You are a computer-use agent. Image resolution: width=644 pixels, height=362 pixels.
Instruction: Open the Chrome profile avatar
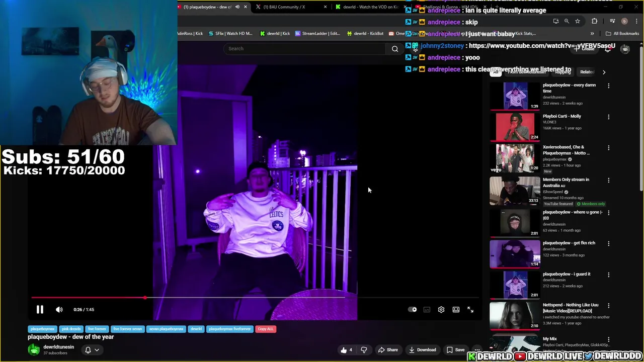coord(624,21)
